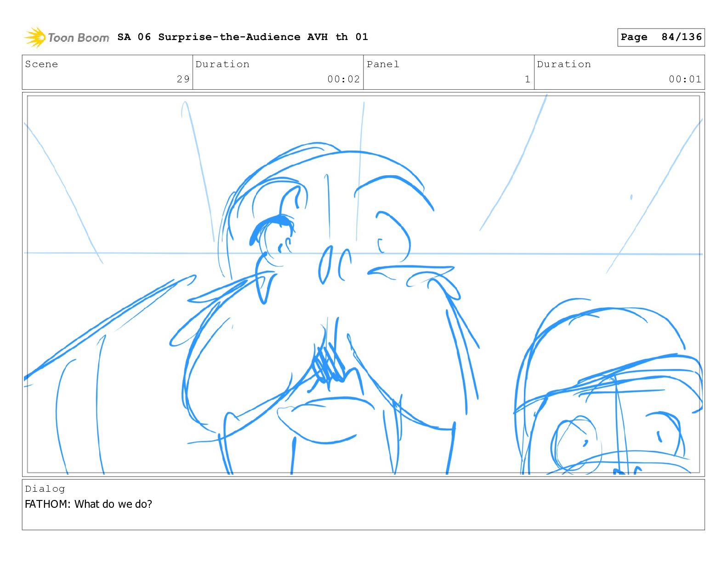Click the panel duration value '00:01'
The width and height of the screenshot is (728, 563).
(685, 79)
